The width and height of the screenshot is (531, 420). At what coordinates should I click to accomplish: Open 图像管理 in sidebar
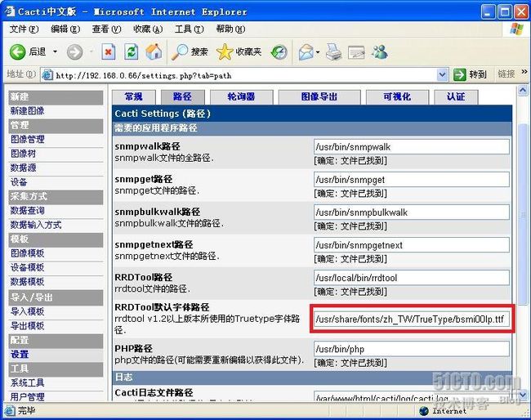point(28,139)
